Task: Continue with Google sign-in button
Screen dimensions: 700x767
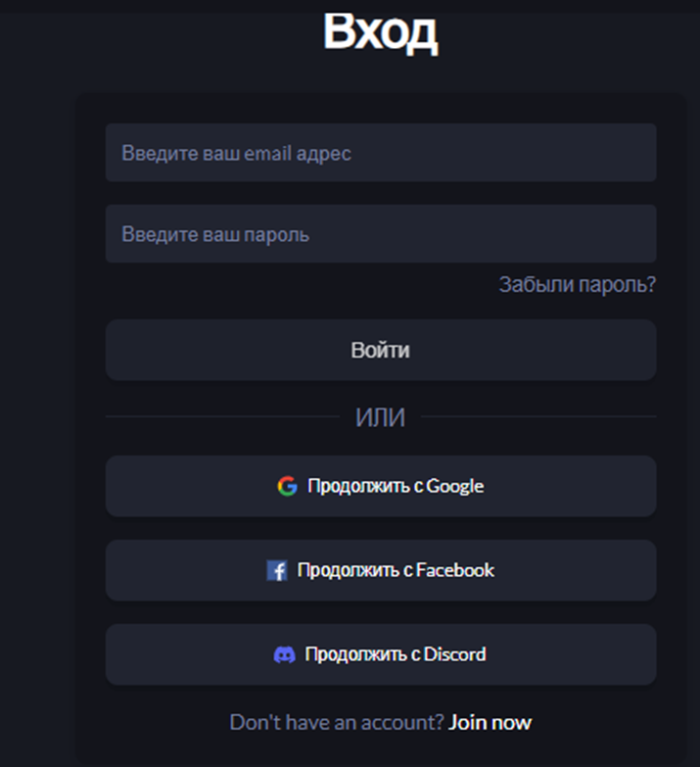Action: point(380,486)
